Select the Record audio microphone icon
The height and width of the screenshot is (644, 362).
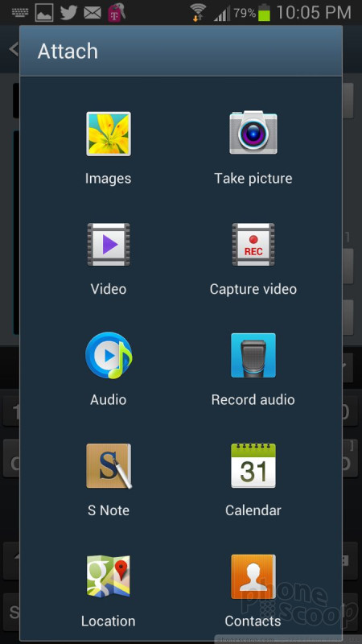click(253, 355)
